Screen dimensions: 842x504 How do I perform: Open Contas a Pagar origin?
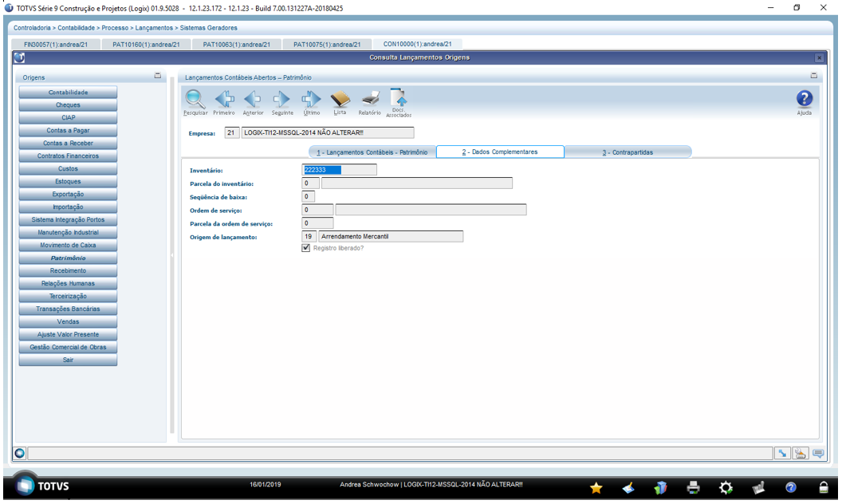(69, 131)
